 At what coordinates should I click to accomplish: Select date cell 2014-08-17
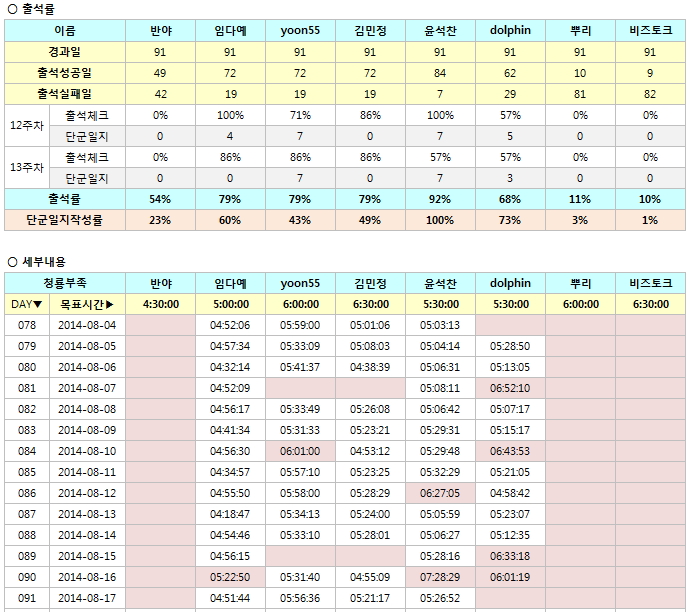click(x=87, y=598)
